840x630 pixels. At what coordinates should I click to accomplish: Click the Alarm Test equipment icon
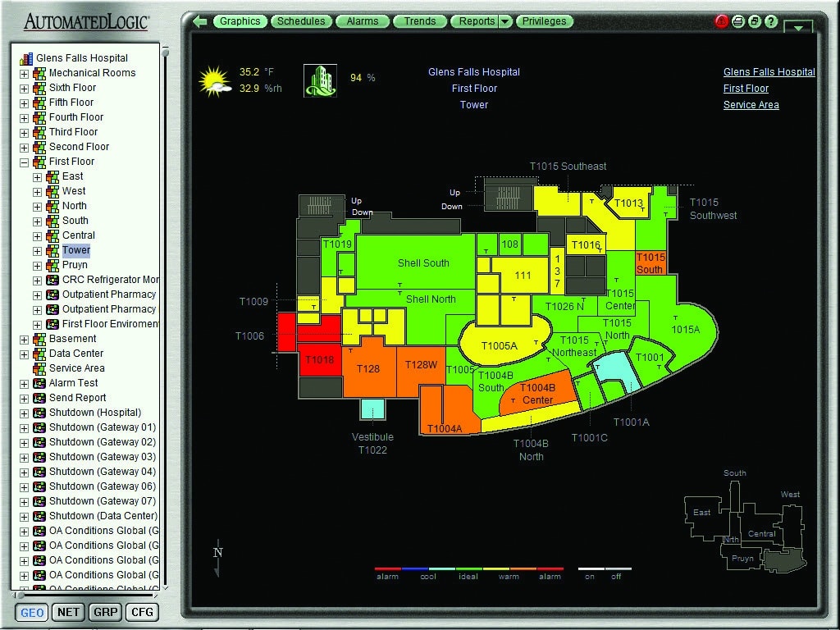[39, 383]
